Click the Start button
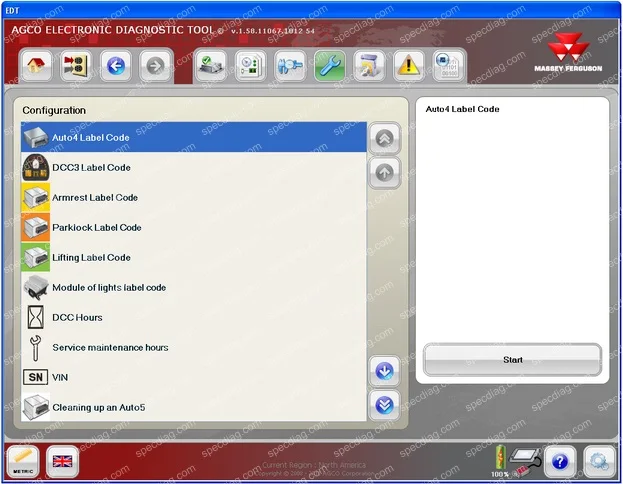 [x=513, y=360]
